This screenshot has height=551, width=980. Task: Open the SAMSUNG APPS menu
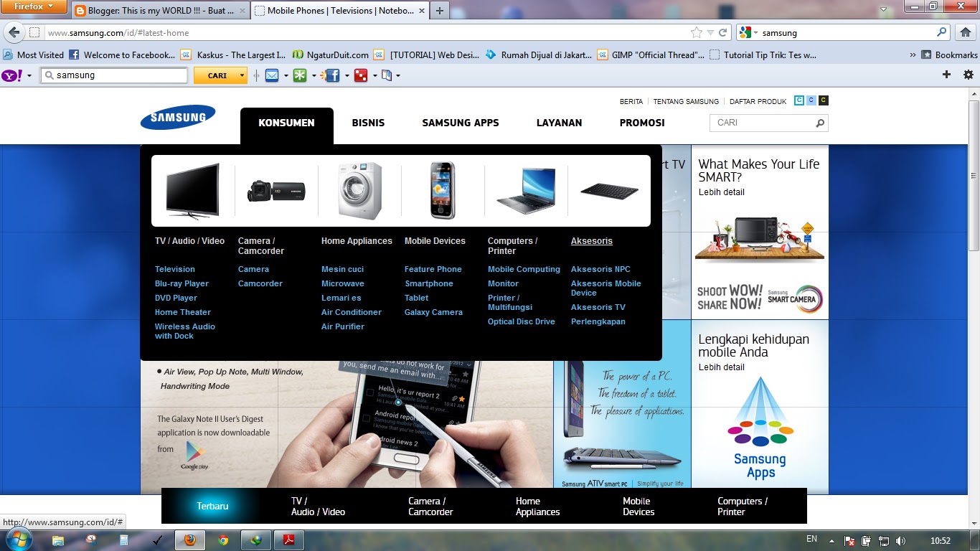tap(461, 123)
